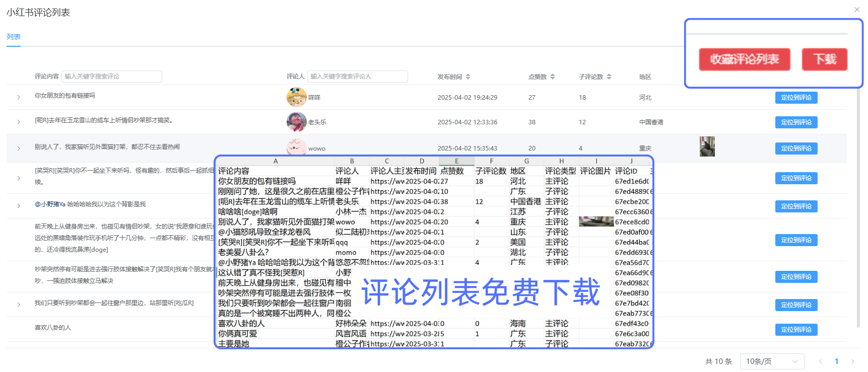Expand the row about 猫打架 comment
The height and width of the screenshot is (372, 868).
coord(19,148)
